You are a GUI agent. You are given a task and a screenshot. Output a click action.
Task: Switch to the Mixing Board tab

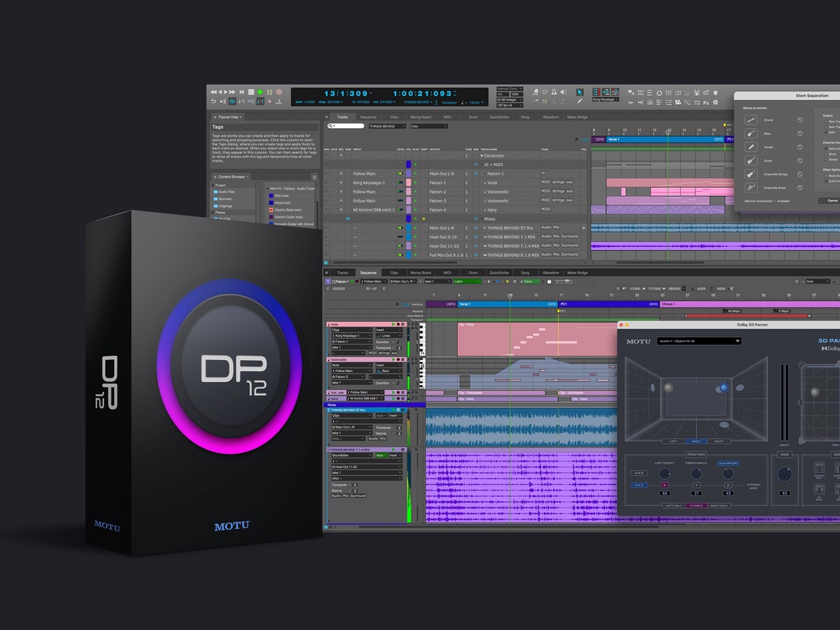pos(421,117)
